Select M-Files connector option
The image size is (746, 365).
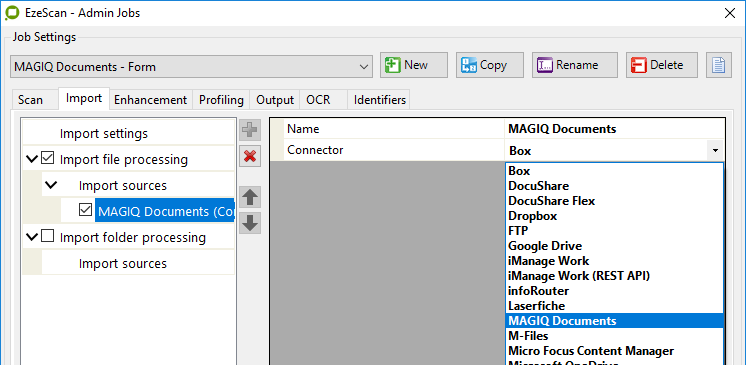tap(614, 336)
